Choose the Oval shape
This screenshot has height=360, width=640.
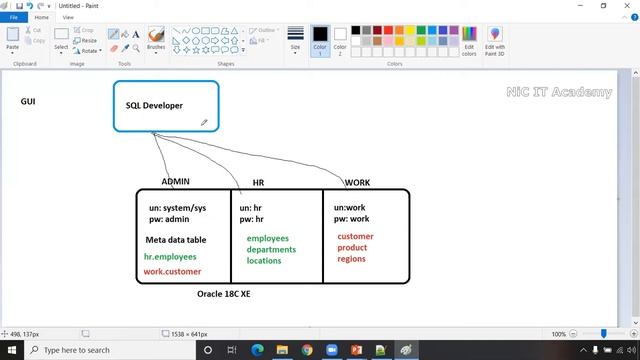pos(196,31)
